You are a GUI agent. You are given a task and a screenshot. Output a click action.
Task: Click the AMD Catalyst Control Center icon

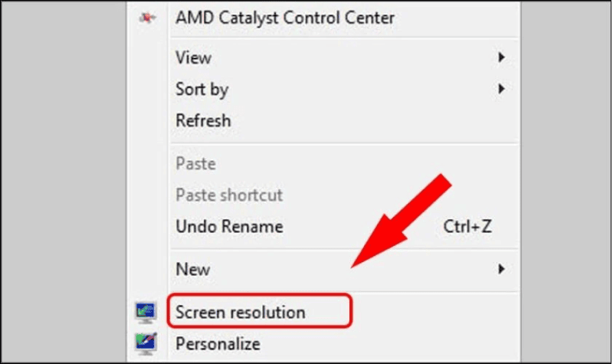click(145, 18)
